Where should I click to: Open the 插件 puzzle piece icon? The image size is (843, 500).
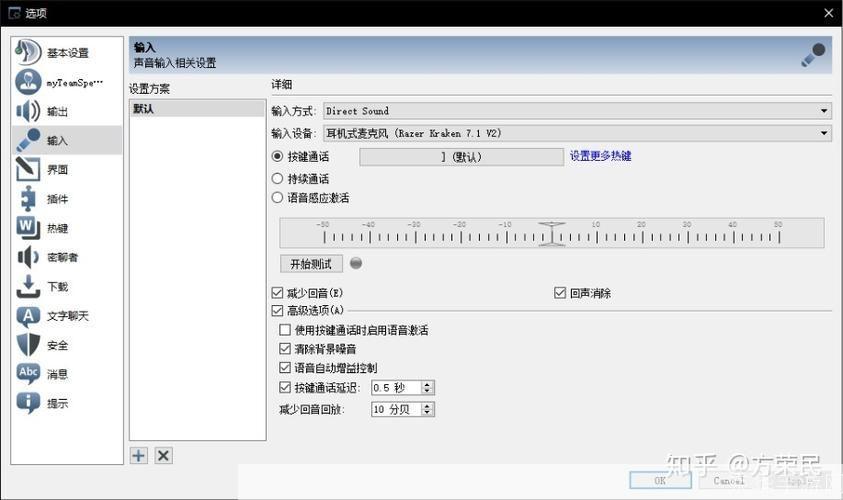click(28, 198)
